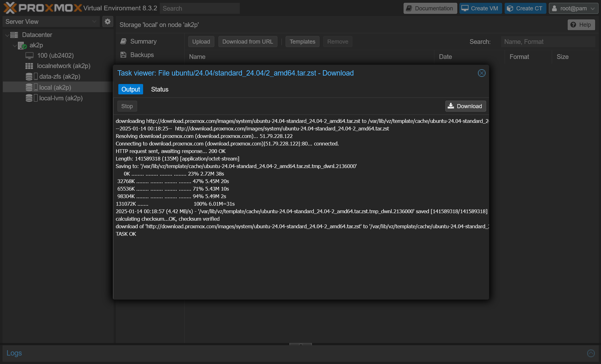Open the Documentation button

(x=430, y=8)
